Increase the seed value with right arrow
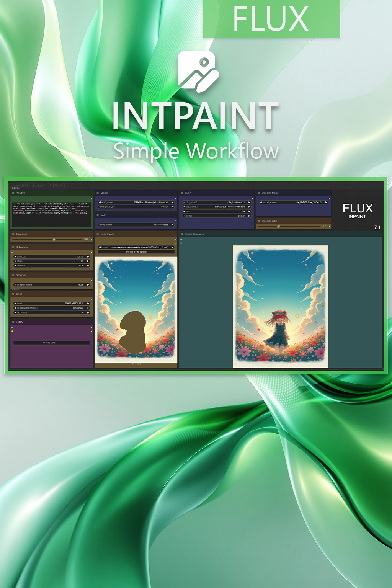 pos(88,303)
